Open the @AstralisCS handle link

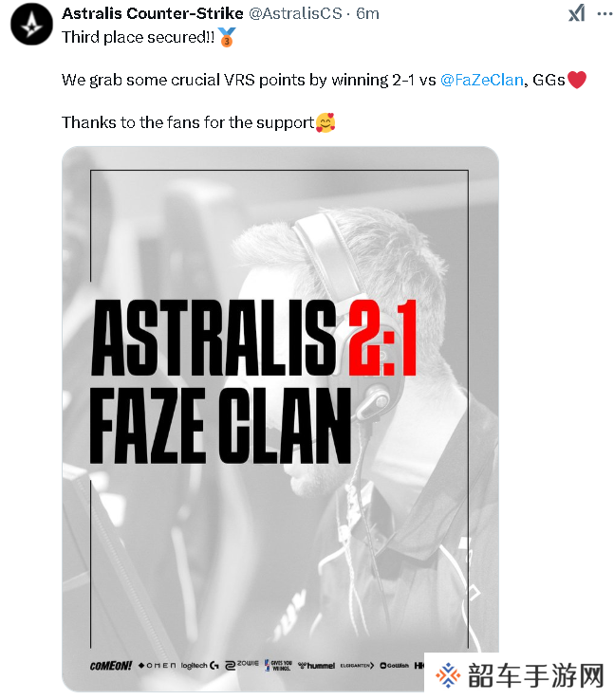click(295, 13)
